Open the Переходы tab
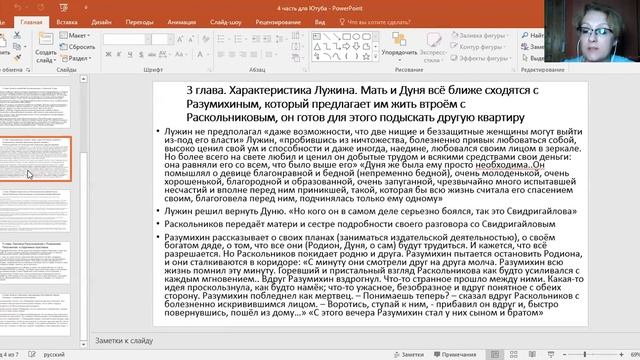Image resolution: width=640 pixels, height=360 pixels. (140, 22)
